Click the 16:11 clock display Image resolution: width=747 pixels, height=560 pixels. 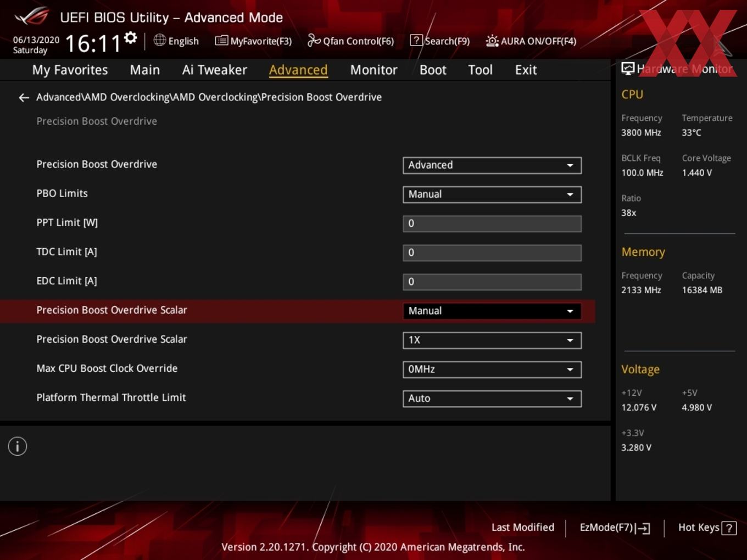pos(93,43)
